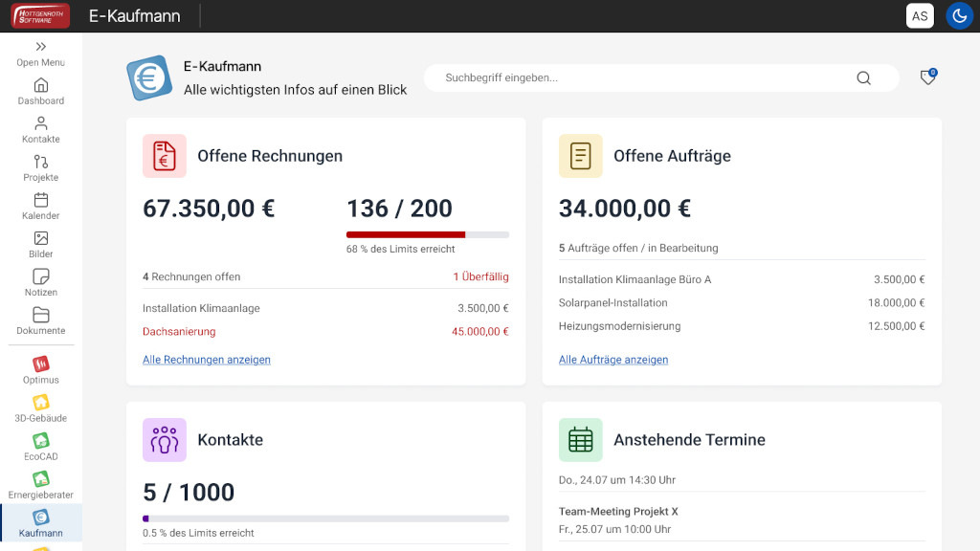Open the Projekte section
Viewport: 980px width, 551px height.
[x=40, y=167]
